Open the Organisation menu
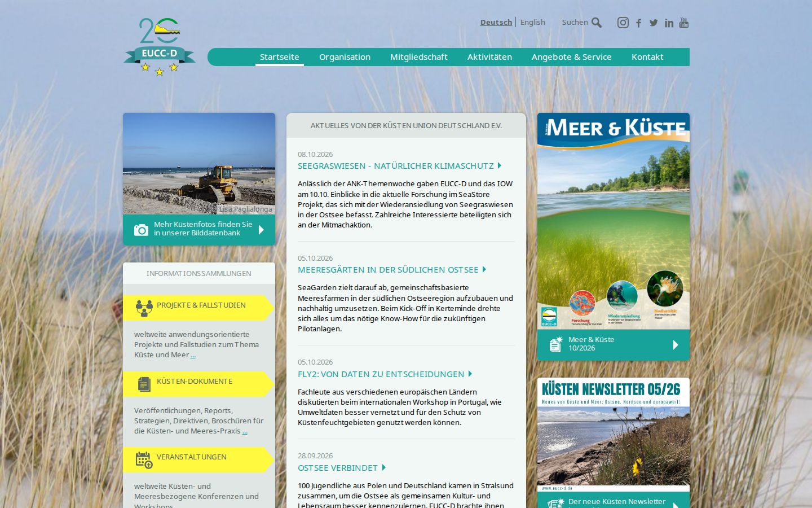 345,57
